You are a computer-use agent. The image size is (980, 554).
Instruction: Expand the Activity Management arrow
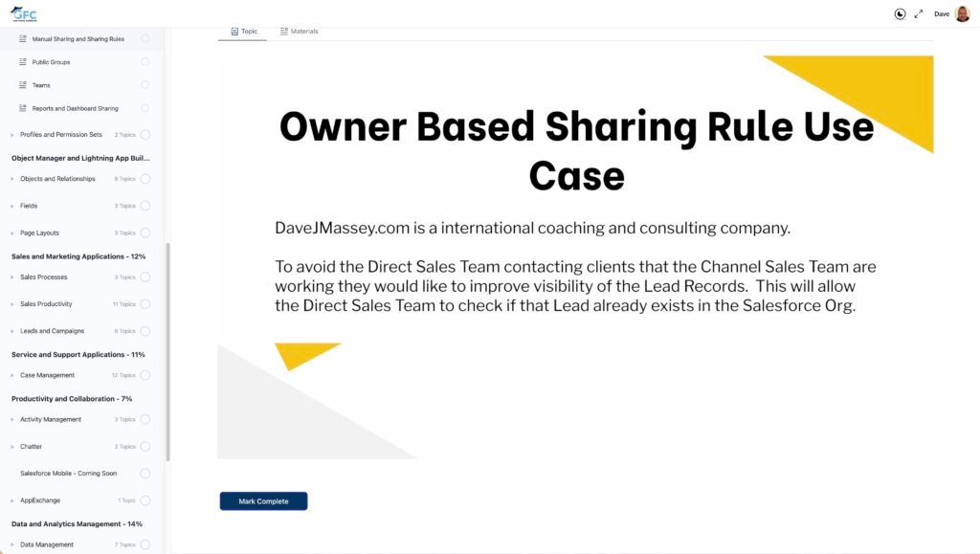11,420
